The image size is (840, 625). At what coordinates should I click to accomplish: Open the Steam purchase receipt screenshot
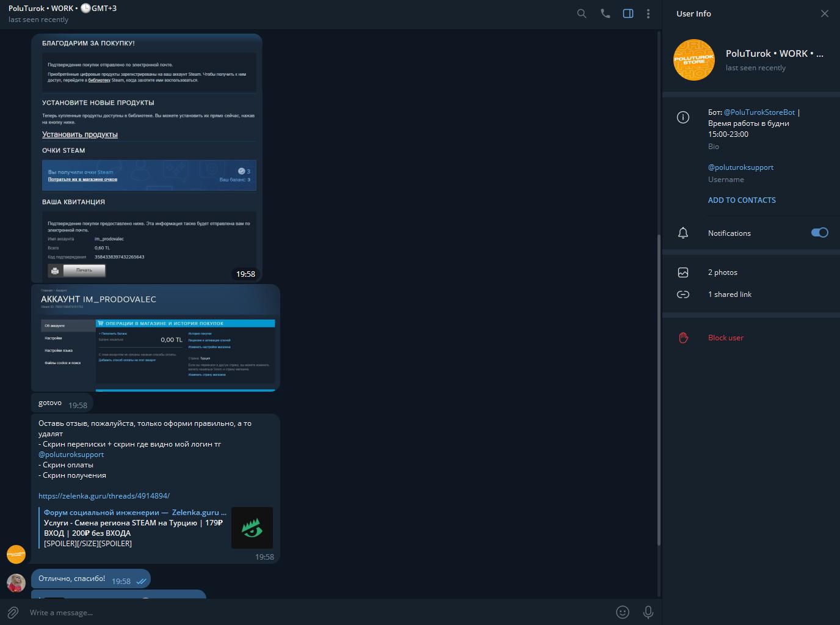click(147, 158)
